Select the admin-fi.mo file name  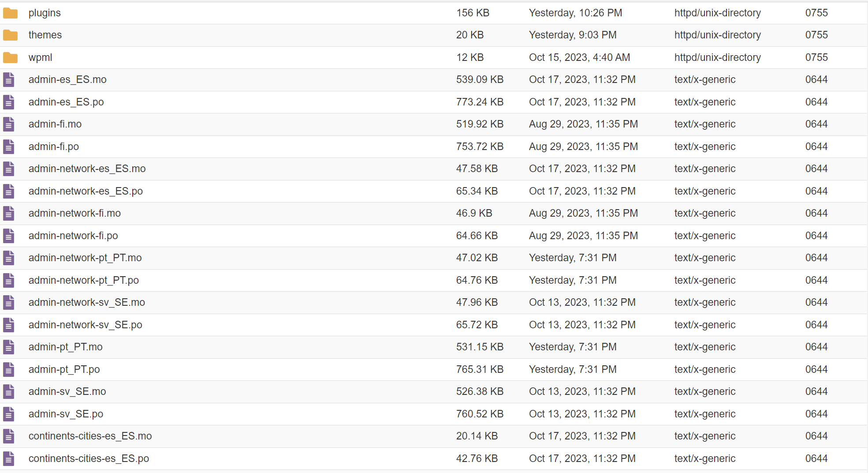pos(55,124)
